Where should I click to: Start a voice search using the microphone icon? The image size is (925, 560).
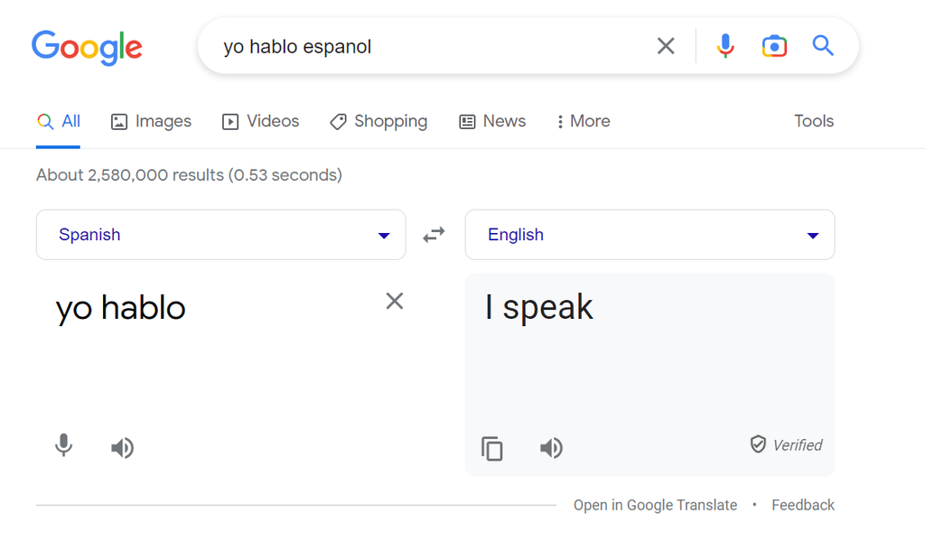click(725, 45)
